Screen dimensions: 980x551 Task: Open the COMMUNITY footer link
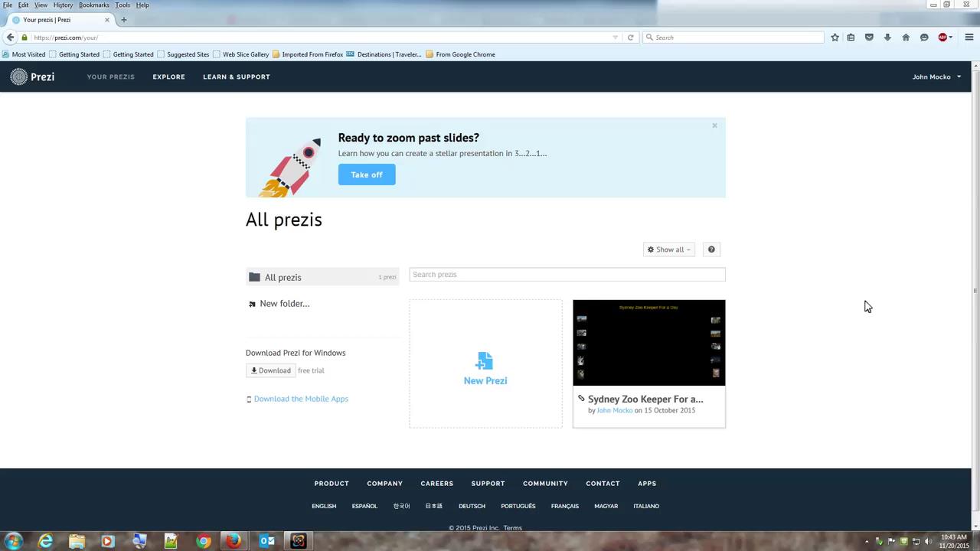point(545,484)
